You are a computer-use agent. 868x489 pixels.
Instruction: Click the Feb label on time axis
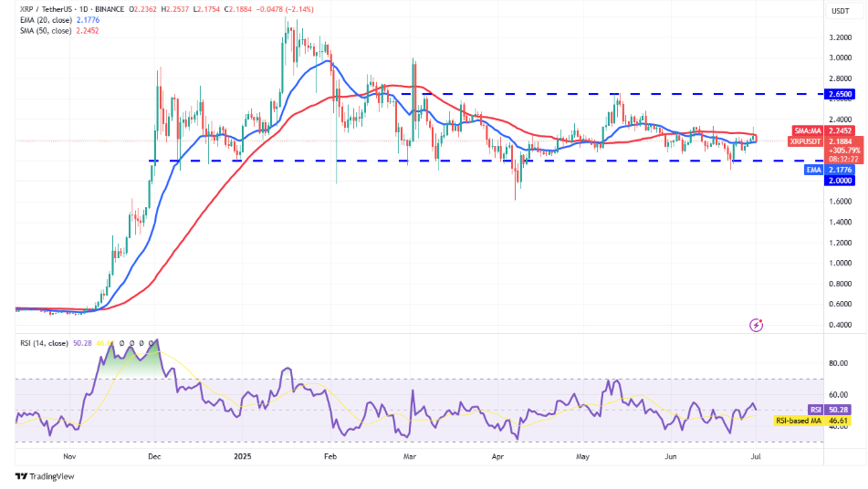click(x=329, y=457)
